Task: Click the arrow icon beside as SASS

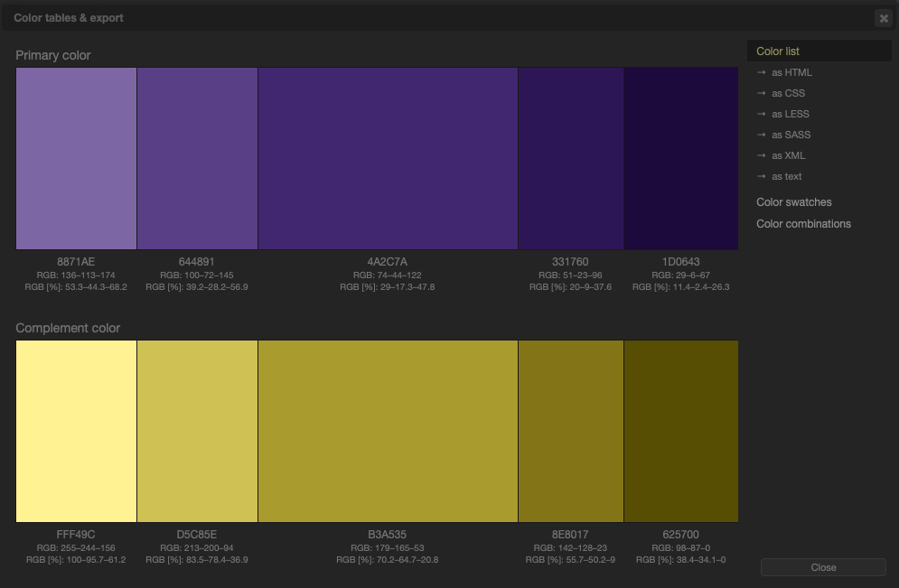Action: pyautogui.click(x=762, y=135)
